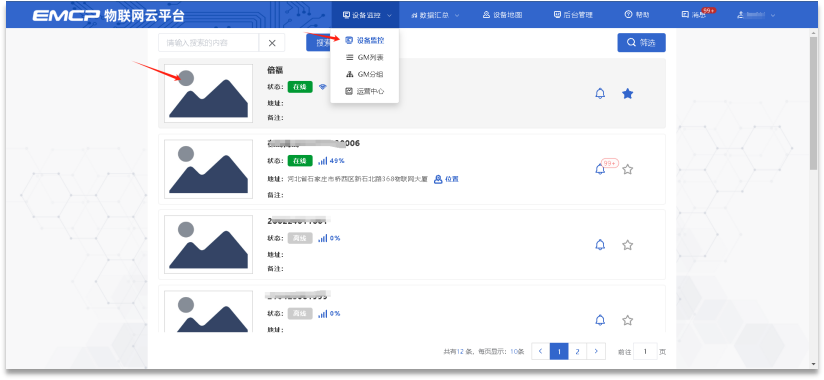
Task: Expand the 数据汇总 navigation dropdown
Action: (x=435, y=15)
